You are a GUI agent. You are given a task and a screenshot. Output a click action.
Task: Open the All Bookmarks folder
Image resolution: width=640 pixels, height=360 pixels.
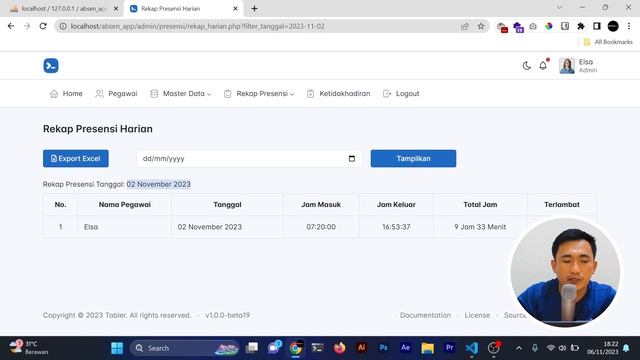click(x=608, y=42)
